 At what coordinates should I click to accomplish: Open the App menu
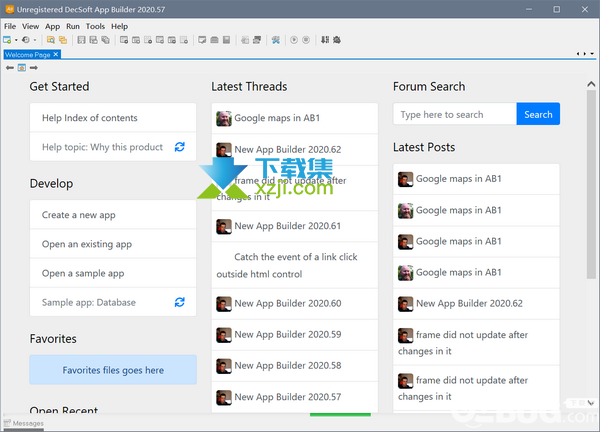52,26
